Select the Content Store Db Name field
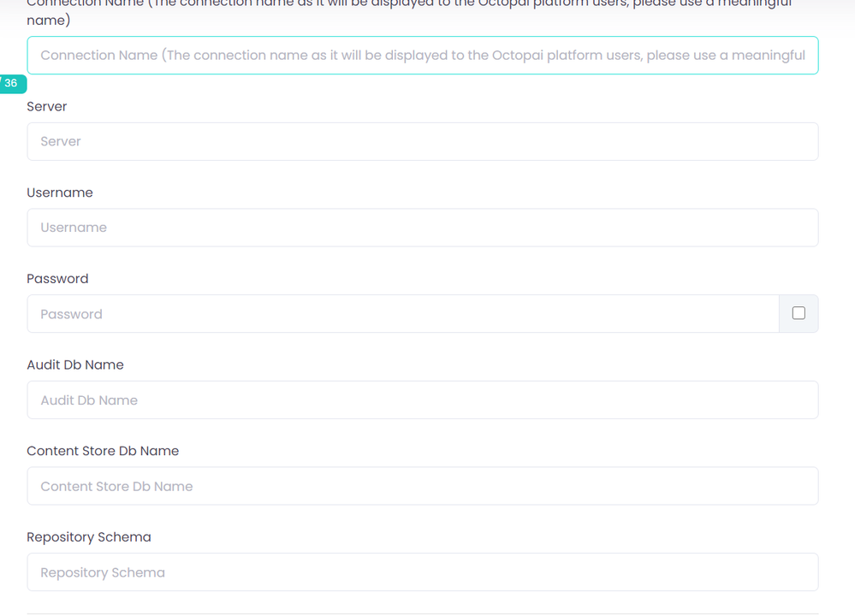The width and height of the screenshot is (855, 616). click(x=423, y=486)
